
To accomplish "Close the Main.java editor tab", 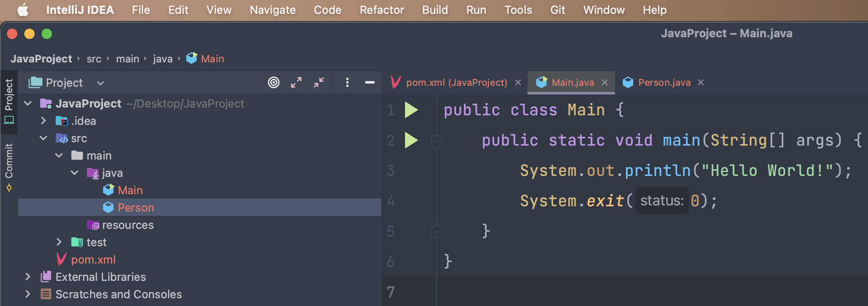I will 605,82.
